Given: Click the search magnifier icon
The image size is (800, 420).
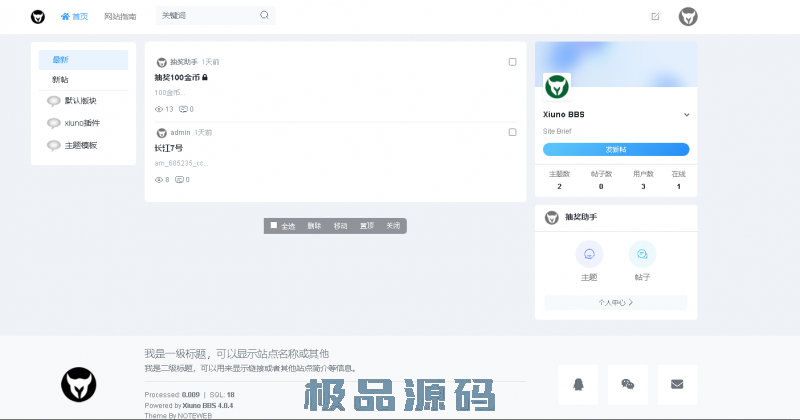Looking at the screenshot, I should click(x=264, y=15).
